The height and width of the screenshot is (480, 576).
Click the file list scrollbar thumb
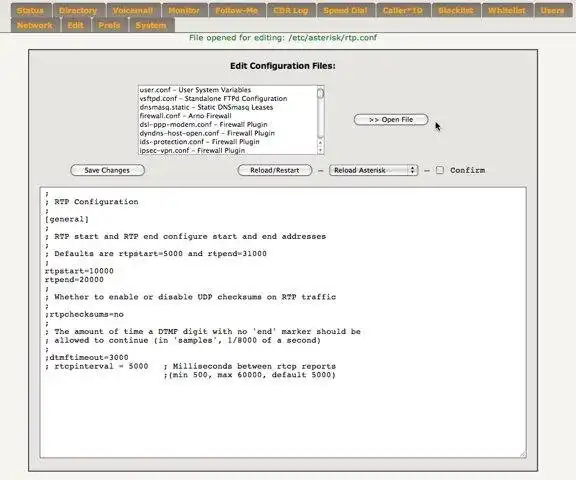click(320, 93)
